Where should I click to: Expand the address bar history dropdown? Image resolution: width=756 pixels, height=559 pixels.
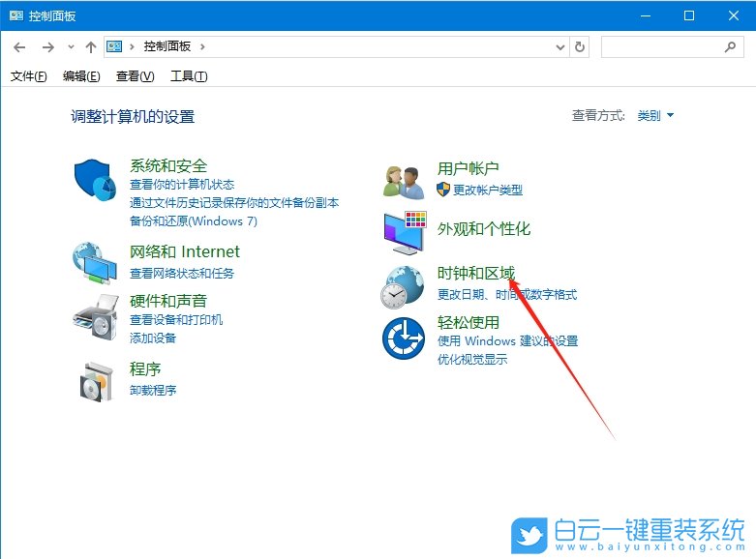(559, 47)
